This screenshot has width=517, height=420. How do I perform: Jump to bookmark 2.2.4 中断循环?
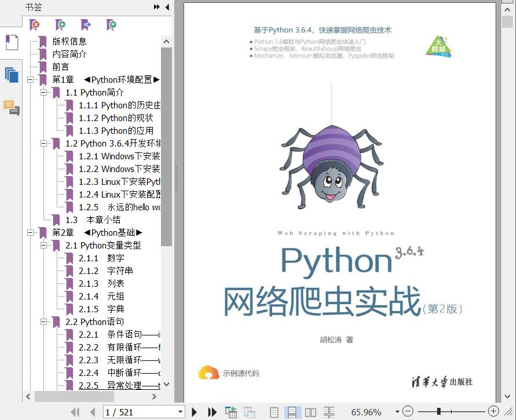click(x=120, y=373)
